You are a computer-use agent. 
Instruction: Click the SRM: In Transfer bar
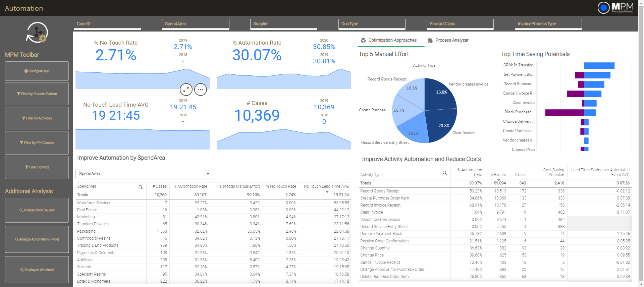(599, 66)
